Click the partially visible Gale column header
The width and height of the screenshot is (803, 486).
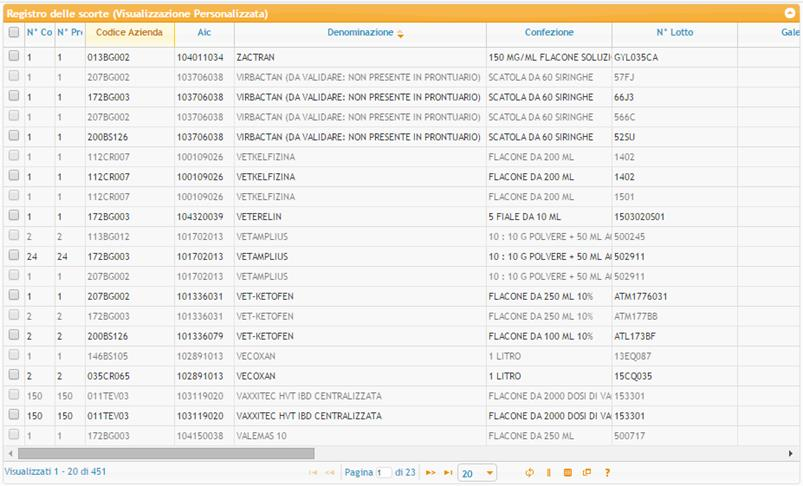pyautogui.click(x=790, y=32)
